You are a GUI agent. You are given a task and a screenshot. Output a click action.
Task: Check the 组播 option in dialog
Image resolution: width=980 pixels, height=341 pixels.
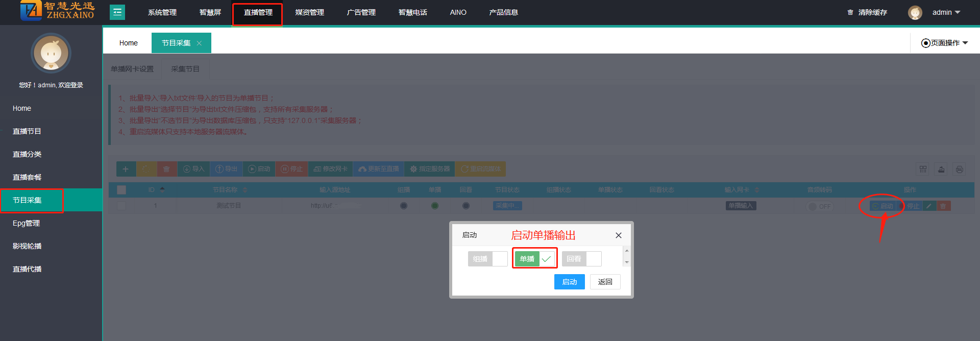point(487,259)
